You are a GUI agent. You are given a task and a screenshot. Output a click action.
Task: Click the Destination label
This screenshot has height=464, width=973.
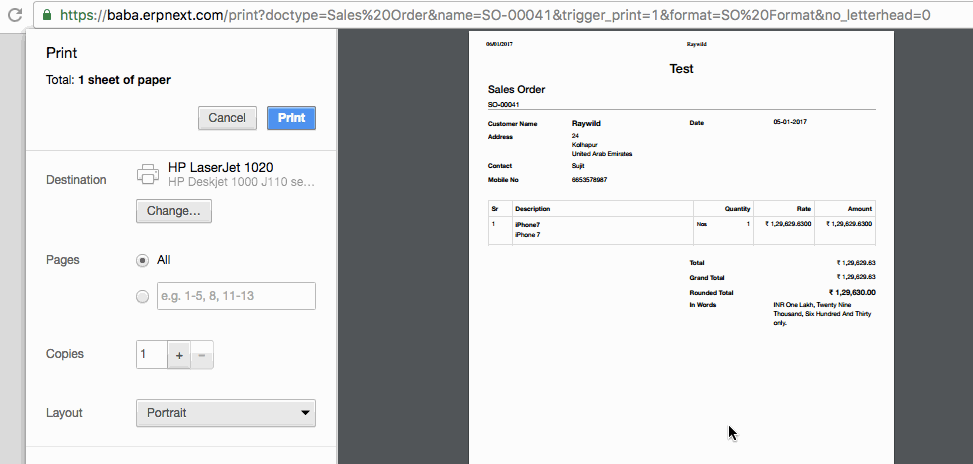pyautogui.click(x=76, y=180)
